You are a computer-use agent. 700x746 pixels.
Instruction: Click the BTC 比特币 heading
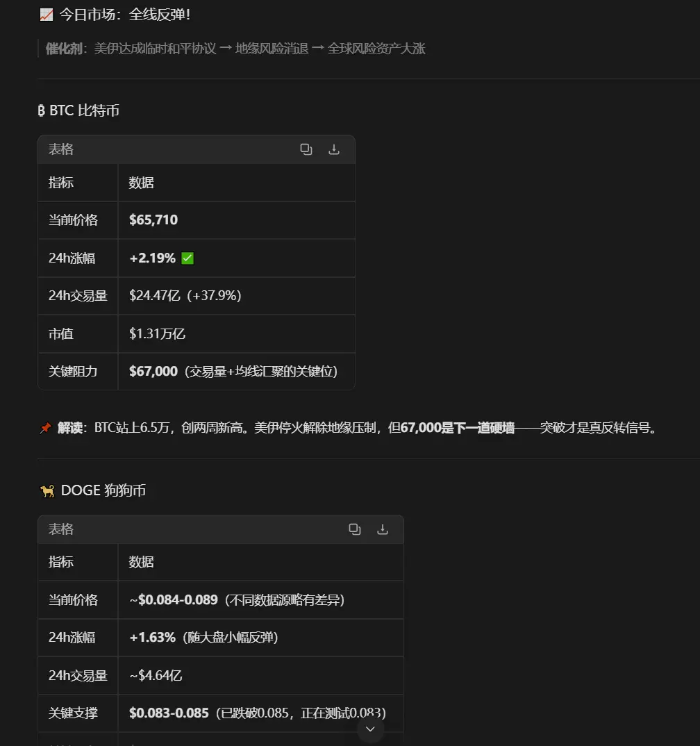[x=78, y=110]
